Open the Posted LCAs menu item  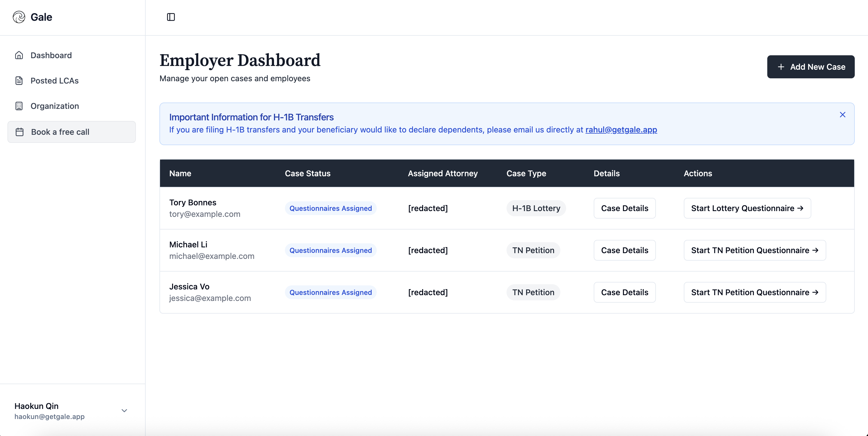click(55, 81)
